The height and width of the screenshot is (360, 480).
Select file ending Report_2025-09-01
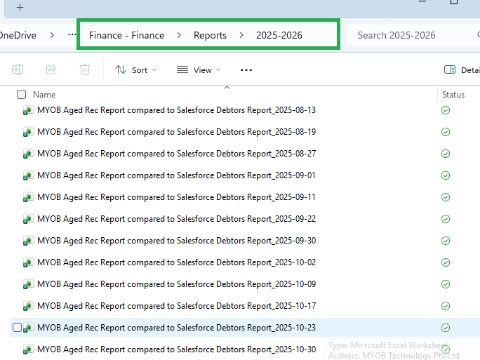176,175
